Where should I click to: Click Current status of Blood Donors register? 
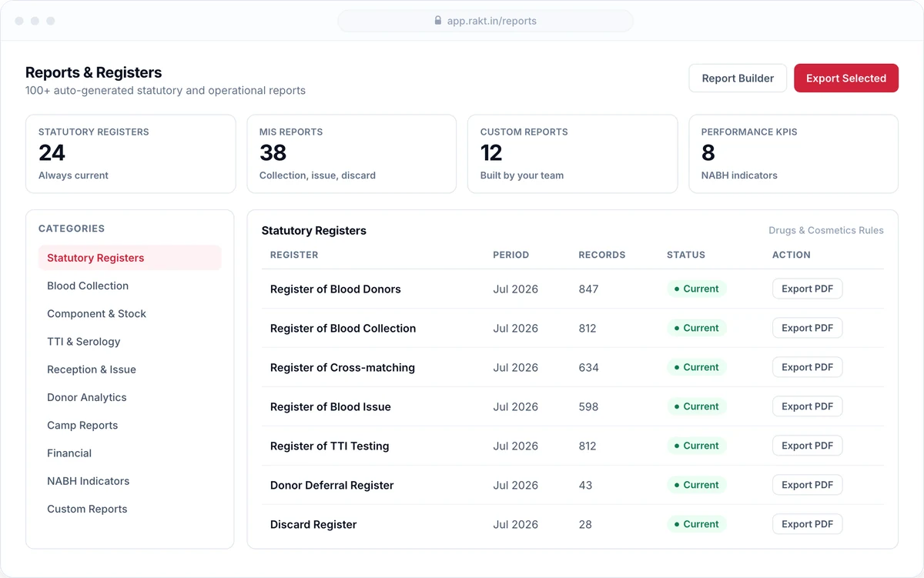pyautogui.click(x=697, y=289)
